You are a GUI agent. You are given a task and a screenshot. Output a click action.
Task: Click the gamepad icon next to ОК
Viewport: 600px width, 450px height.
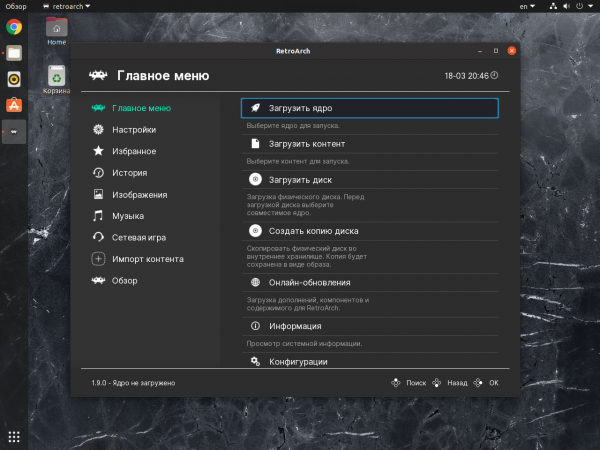(x=478, y=383)
